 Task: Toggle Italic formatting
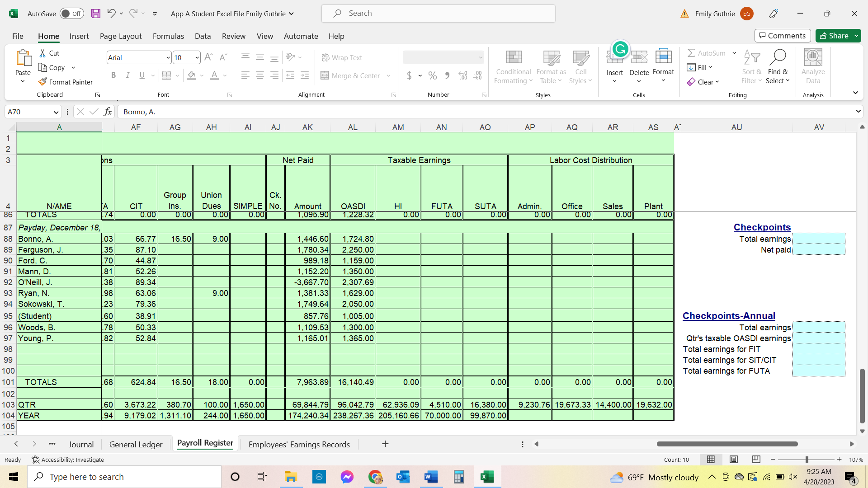(x=128, y=75)
